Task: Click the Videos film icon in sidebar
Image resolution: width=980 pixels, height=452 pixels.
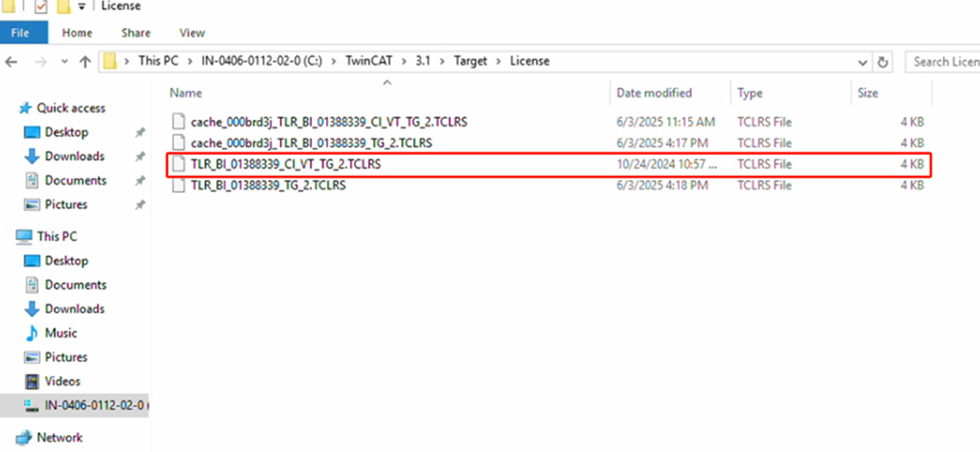Action: pos(32,381)
